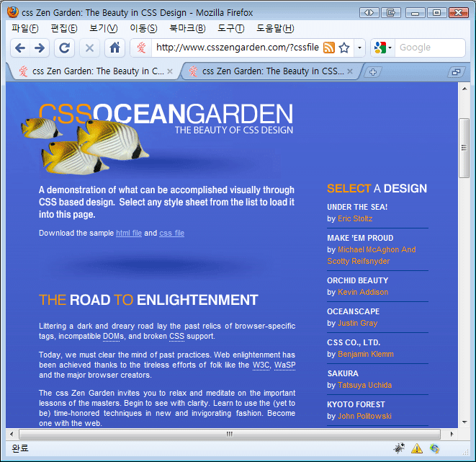Screen dimensions: 476x462
Task: Click the horizontal scrollbar left arrow
Action: [12, 434]
